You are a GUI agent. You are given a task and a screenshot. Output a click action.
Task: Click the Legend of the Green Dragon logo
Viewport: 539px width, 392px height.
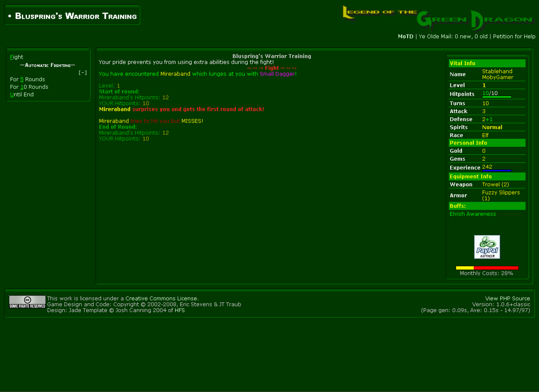click(x=436, y=16)
